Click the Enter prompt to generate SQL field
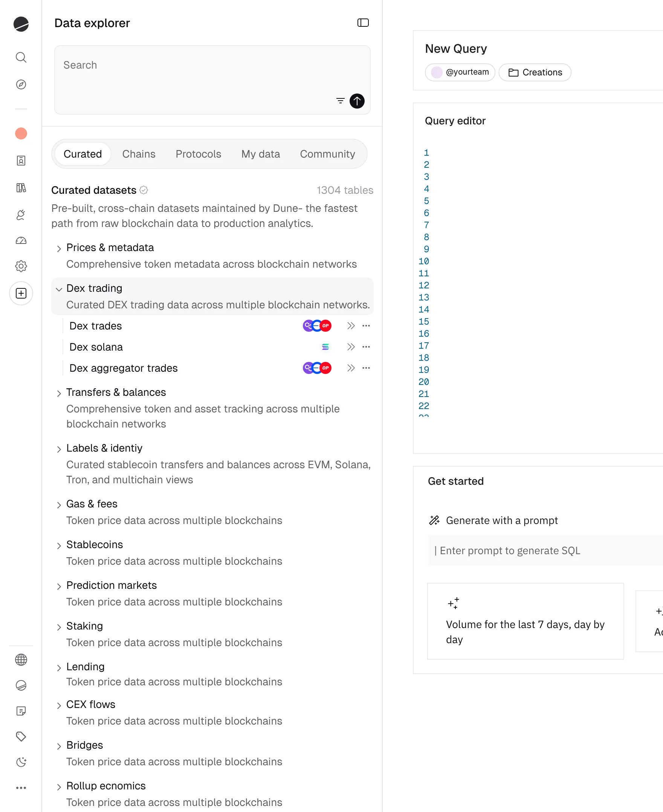663x812 pixels. pyautogui.click(x=545, y=551)
